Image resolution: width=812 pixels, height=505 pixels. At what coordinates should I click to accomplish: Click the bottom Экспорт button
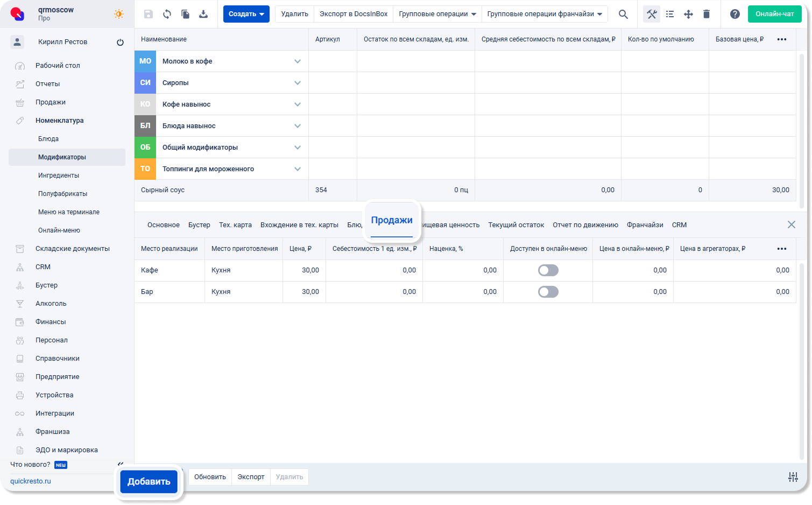pyautogui.click(x=251, y=477)
